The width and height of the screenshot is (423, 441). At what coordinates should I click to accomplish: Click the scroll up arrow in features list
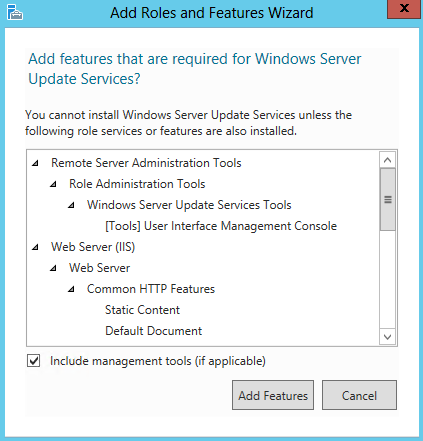tap(387, 160)
